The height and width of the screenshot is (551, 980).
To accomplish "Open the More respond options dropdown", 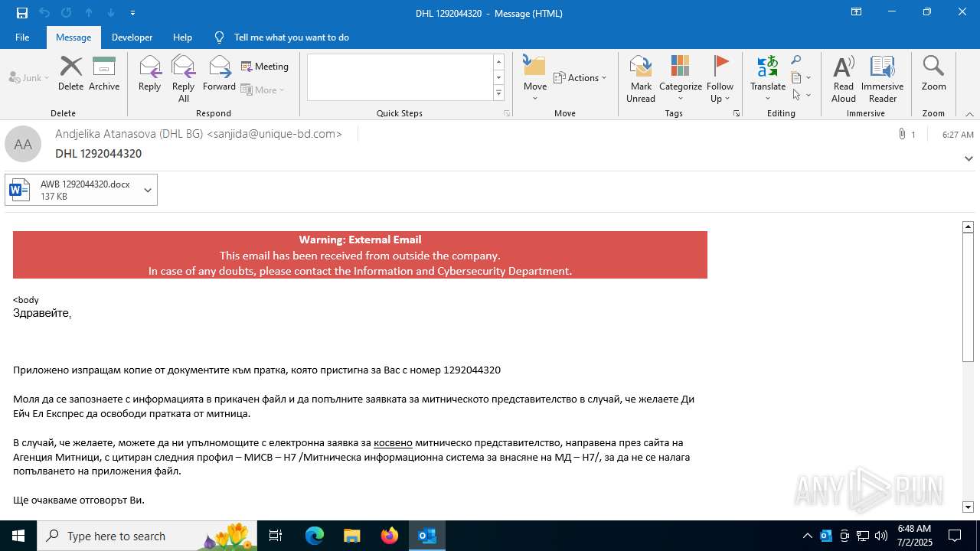I will tap(263, 90).
